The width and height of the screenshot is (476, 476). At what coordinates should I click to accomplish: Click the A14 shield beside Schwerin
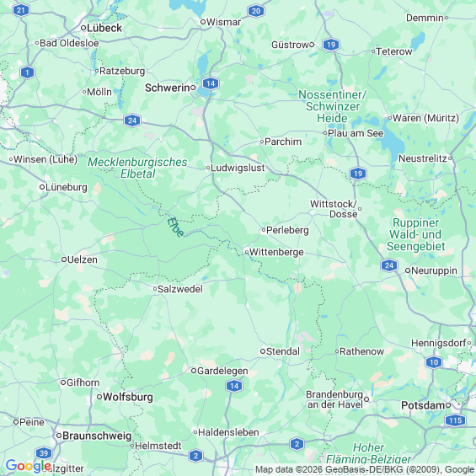(211, 83)
